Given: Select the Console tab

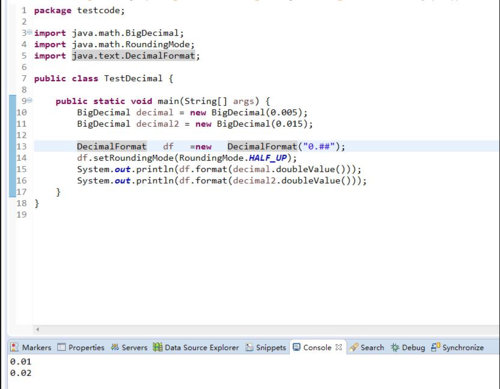Looking at the screenshot, I should (x=317, y=347).
